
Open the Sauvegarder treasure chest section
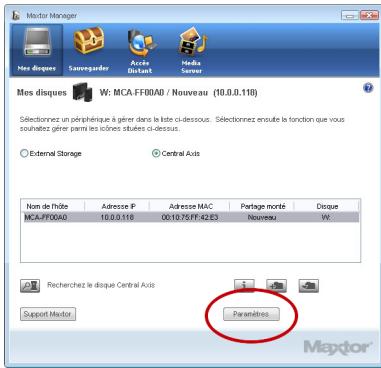[x=89, y=50]
